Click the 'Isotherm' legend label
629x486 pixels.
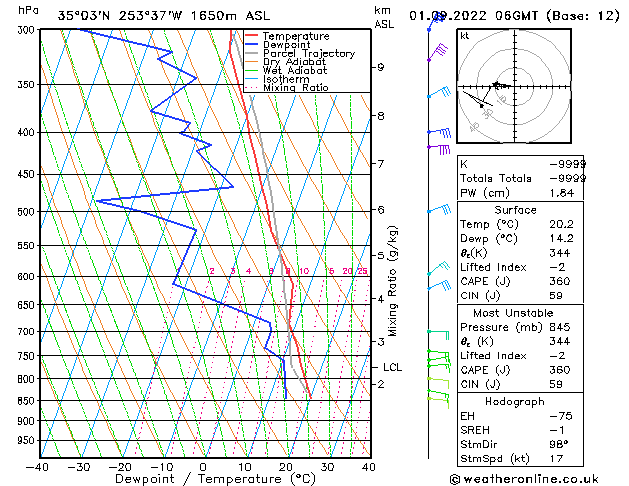[x=286, y=79]
